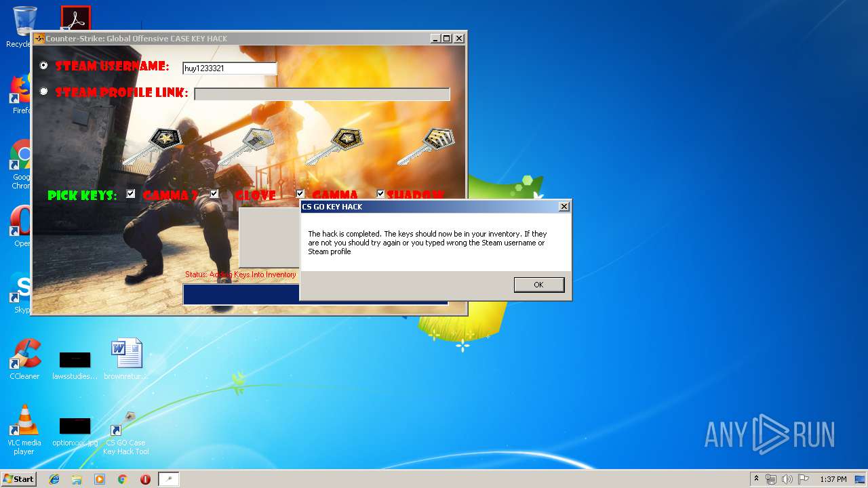This screenshot has height=488, width=868.
Task: Select the Steam Profile Link radio button
Action: point(44,91)
